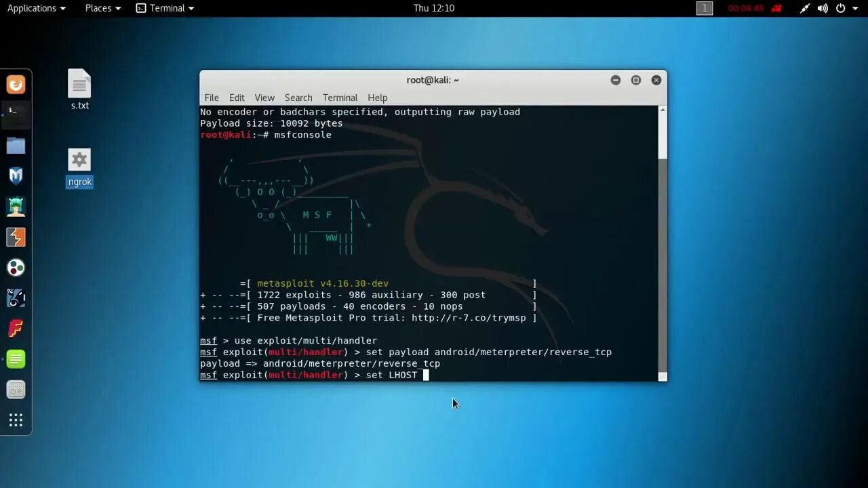Click the power icon in top bar
This screenshot has width=868, height=488.
(x=841, y=8)
